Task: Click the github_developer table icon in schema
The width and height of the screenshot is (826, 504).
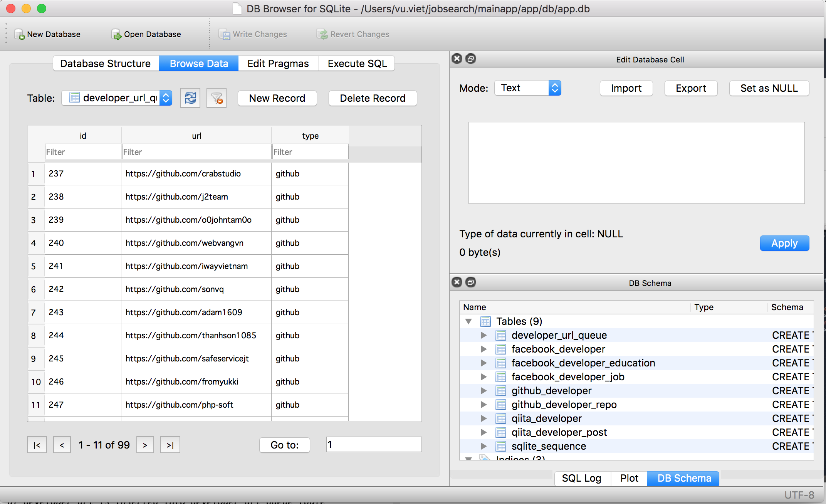Action: tap(500, 391)
